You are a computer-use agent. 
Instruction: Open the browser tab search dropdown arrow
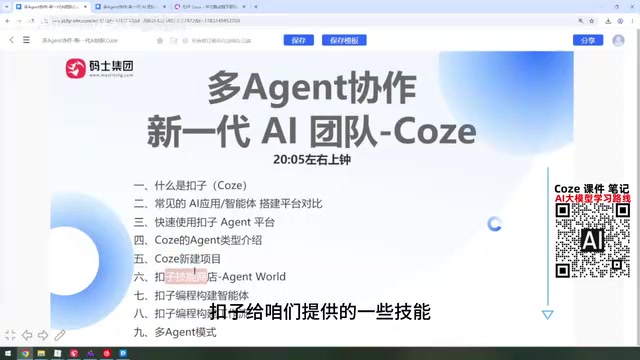pos(6,7)
